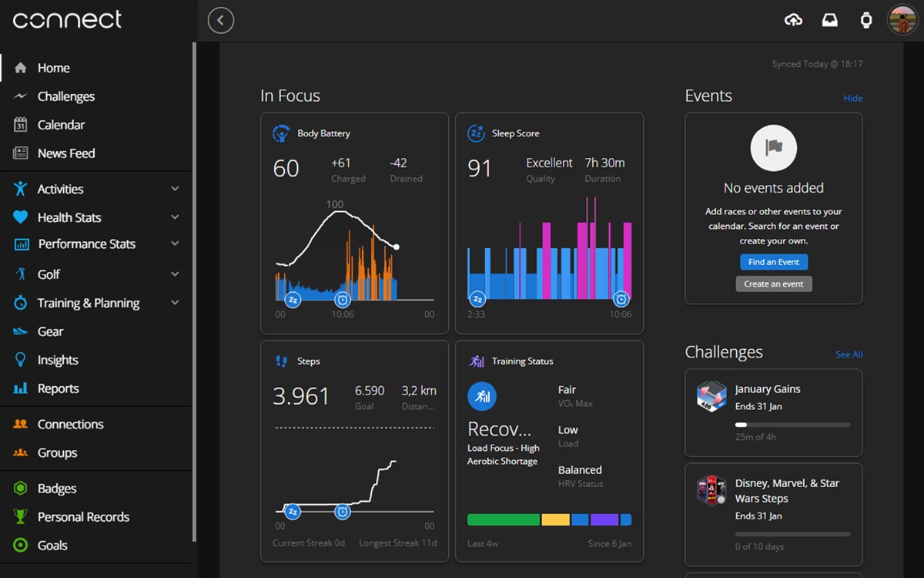
Task: Open the user profile avatar
Action: (902, 20)
